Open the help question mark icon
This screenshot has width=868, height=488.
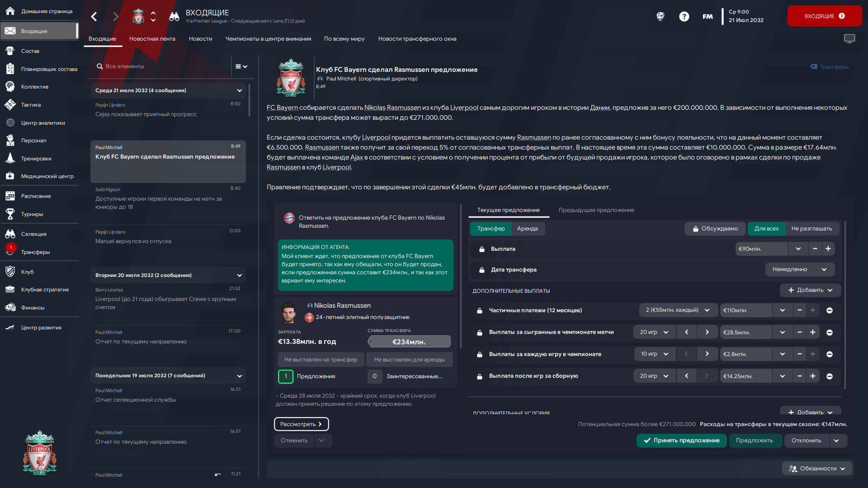coord(684,17)
